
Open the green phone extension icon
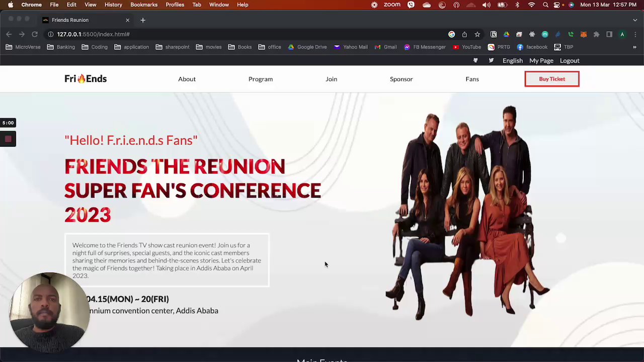[x=571, y=34]
